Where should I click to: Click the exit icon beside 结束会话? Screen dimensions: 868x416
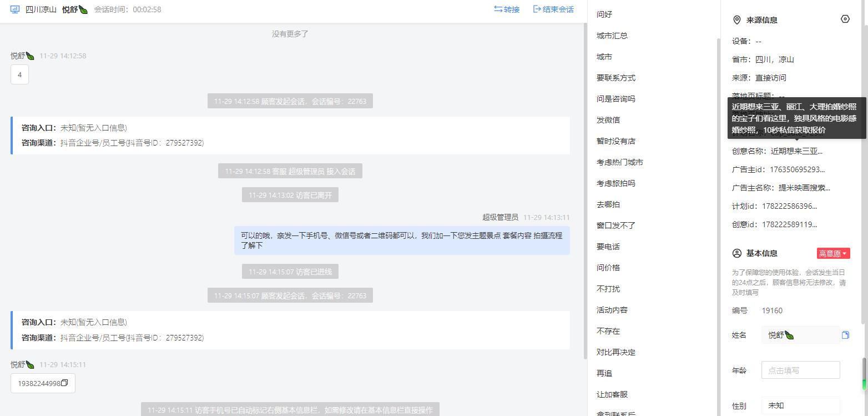(537, 9)
